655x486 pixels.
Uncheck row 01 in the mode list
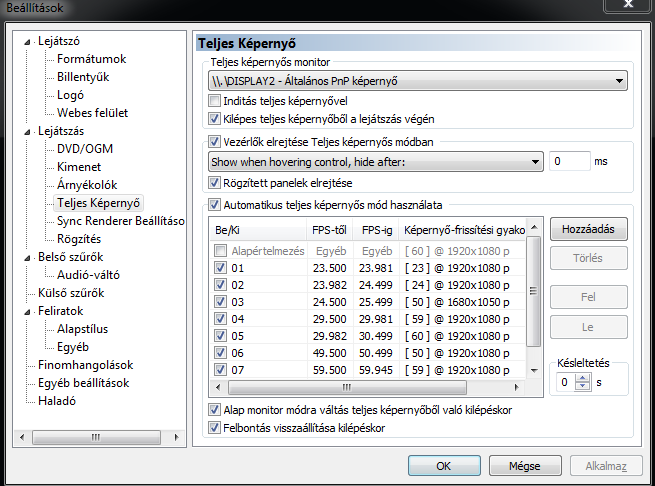click(220, 267)
